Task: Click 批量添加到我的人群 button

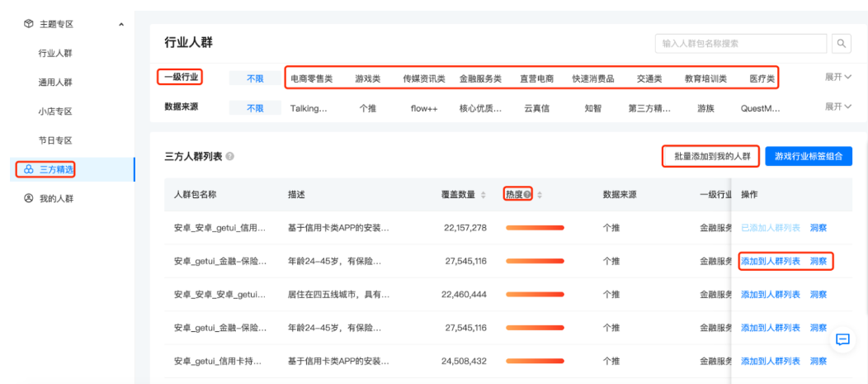Action: [712, 156]
